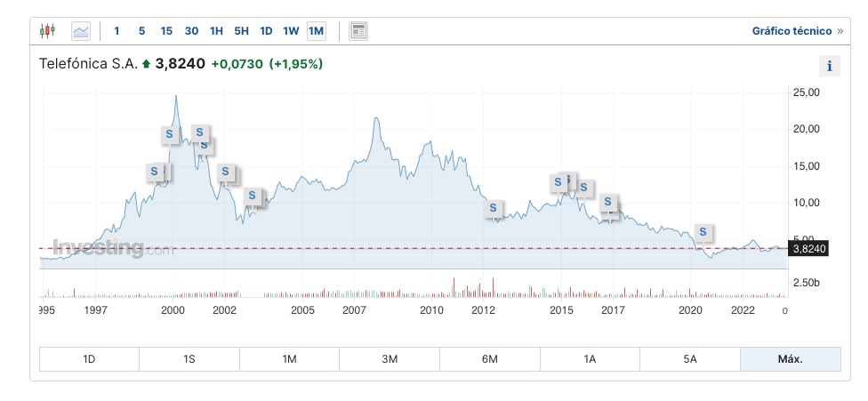Set interval to 1D
Image resolution: width=868 pixels, height=401 pixels.
(266, 31)
